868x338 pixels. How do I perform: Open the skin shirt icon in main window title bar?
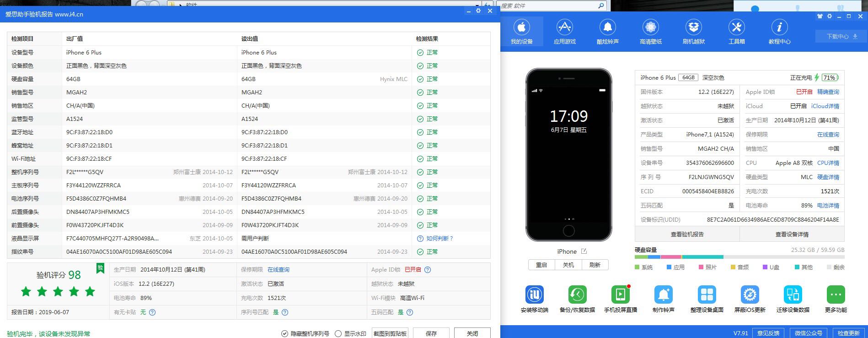click(820, 16)
